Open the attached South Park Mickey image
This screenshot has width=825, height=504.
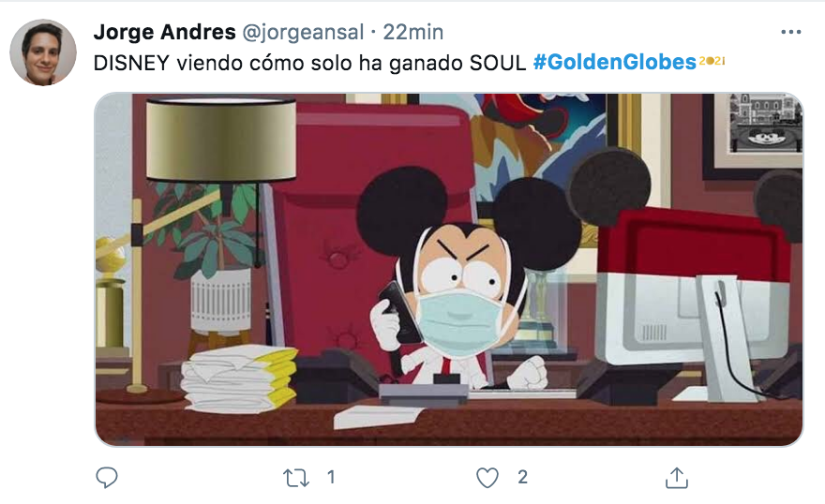coord(449,270)
